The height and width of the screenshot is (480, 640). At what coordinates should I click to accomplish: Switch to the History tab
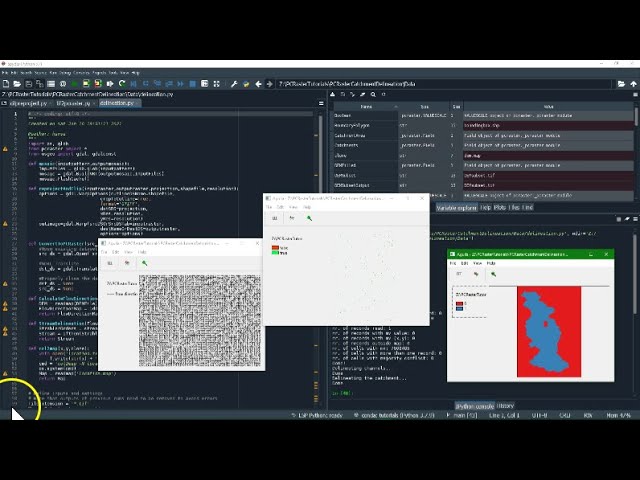[505, 406]
